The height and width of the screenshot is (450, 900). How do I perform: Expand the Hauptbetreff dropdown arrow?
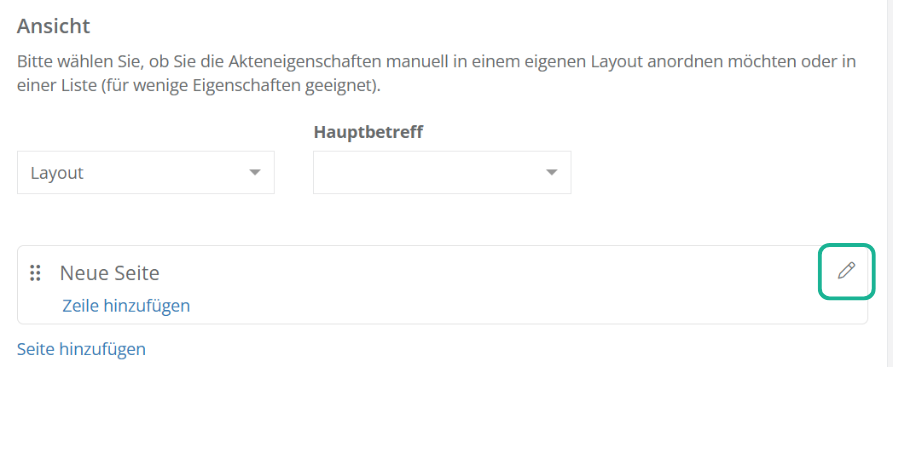551,173
